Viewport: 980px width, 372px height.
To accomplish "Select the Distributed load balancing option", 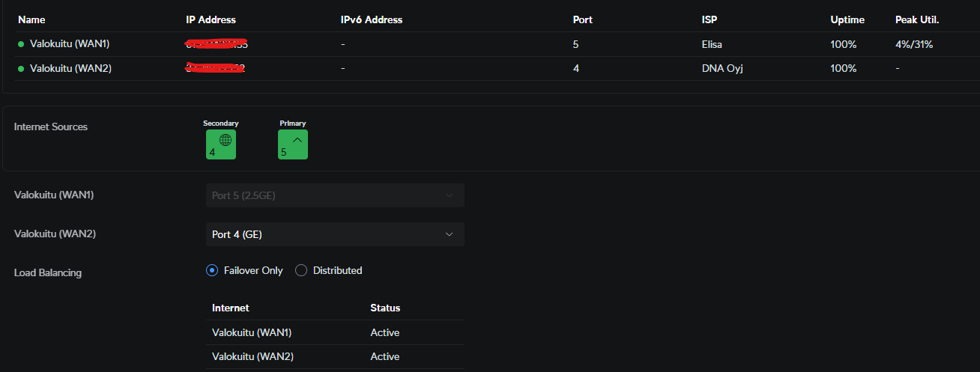I will pyautogui.click(x=301, y=270).
